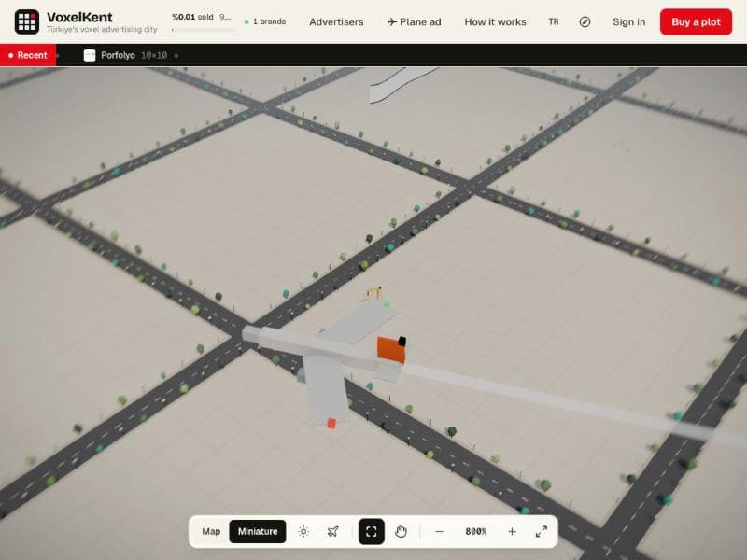Click the Buy a plot button

pyautogui.click(x=696, y=21)
